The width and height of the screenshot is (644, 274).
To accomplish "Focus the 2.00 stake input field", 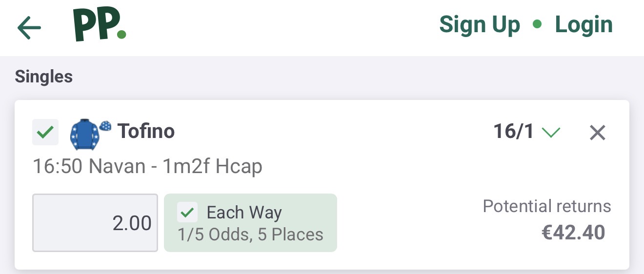I will tap(95, 223).
